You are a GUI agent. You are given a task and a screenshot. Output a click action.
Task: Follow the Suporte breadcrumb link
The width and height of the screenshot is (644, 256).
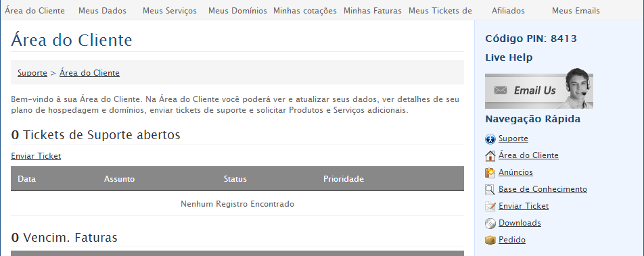pos(32,73)
